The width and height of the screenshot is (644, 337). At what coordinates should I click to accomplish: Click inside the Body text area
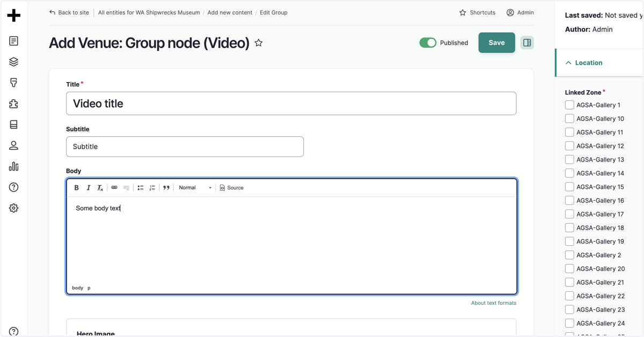[291, 240]
